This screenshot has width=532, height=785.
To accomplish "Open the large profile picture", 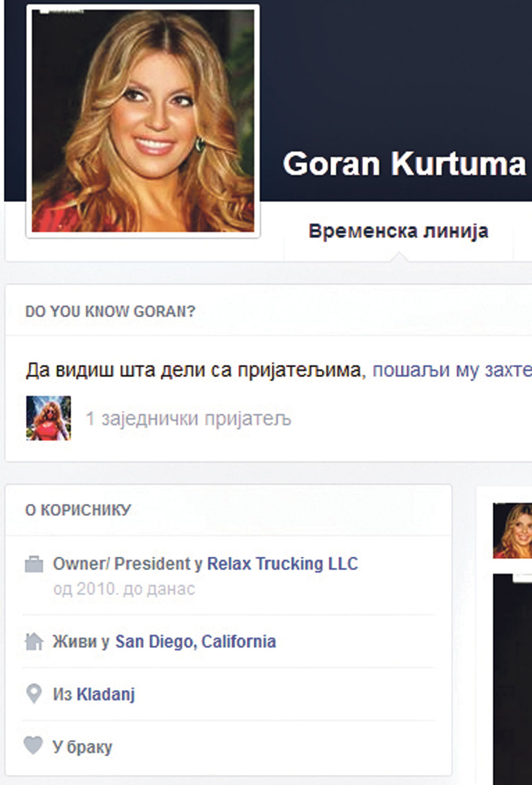I will tap(143, 121).
